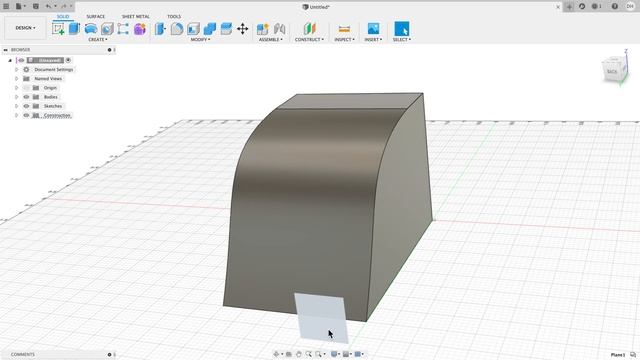
Task: Select the Fillet tool
Action: click(177, 29)
